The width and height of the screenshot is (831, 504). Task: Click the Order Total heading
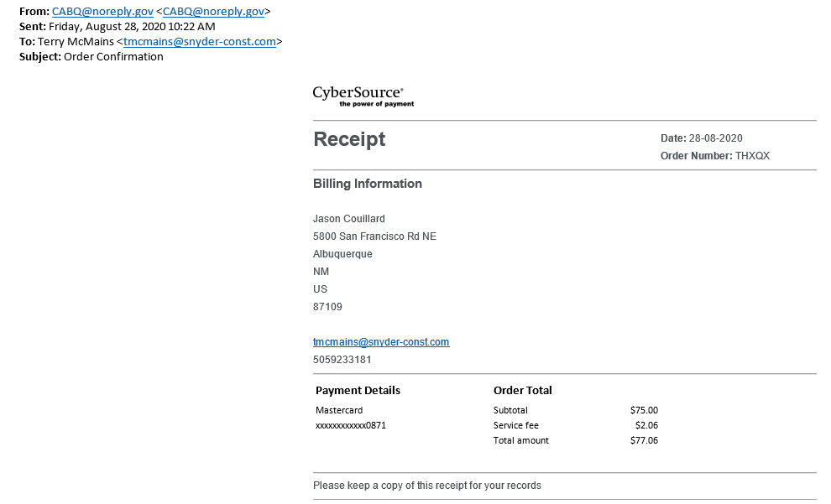(x=523, y=390)
